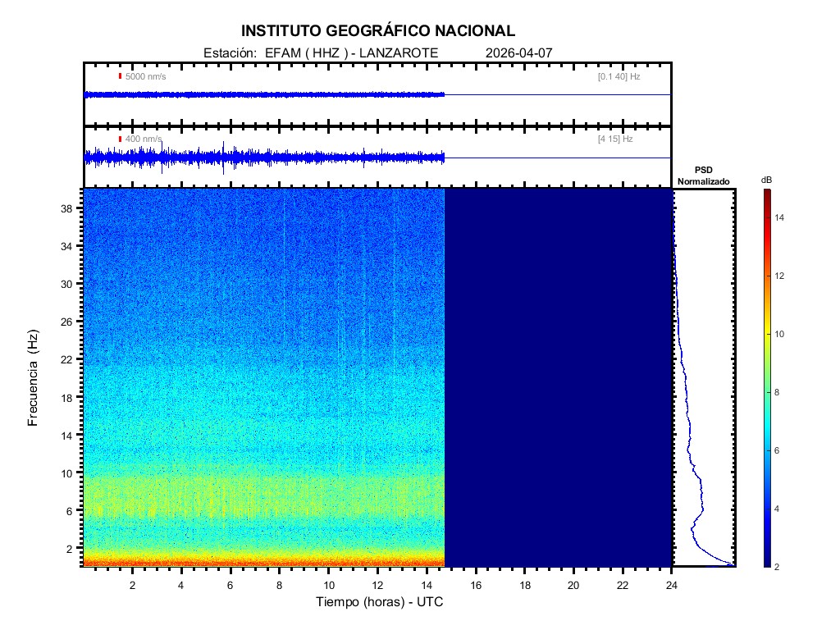The height and width of the screenshot is (630, 840).
Task: Click the INSTITUTO GEOGRÁFICO NACIONAL title
Action: pyautogui.click(x=378, y=31)
